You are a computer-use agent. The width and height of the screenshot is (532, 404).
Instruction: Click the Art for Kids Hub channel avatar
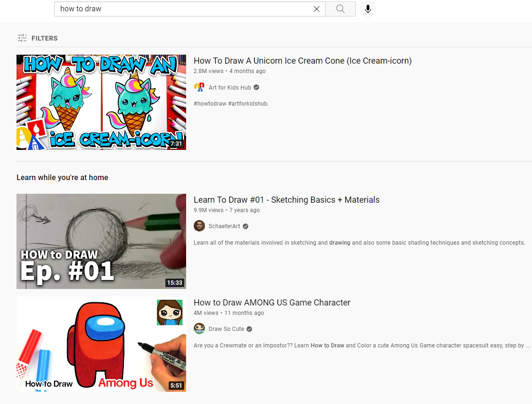tap(199, 87)
